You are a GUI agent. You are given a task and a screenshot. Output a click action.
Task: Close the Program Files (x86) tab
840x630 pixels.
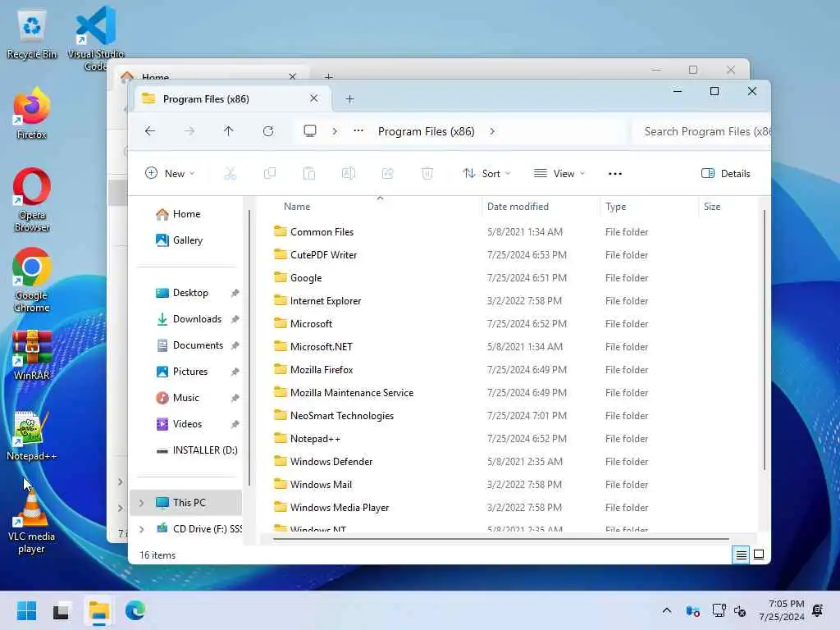tap(314, 98)
